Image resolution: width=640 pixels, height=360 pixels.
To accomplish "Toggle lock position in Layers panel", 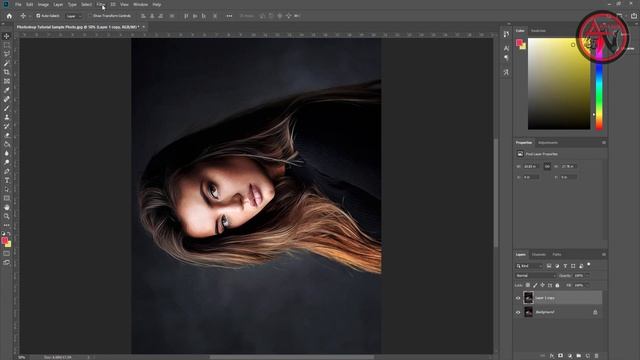I will pyautogui.click(x=542, y=285).
